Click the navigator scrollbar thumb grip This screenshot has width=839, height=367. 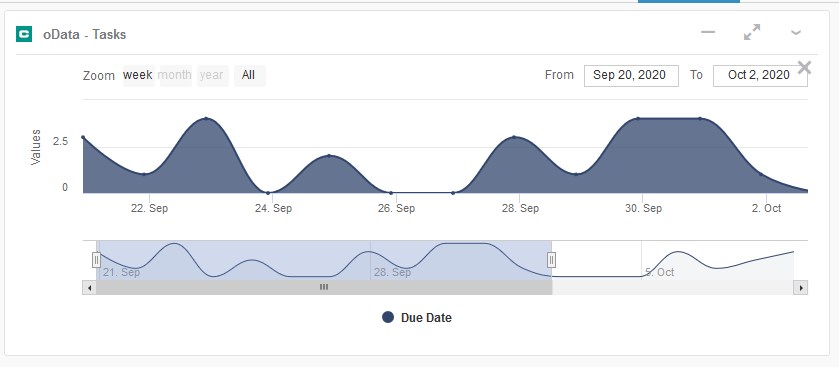(324, 287)
